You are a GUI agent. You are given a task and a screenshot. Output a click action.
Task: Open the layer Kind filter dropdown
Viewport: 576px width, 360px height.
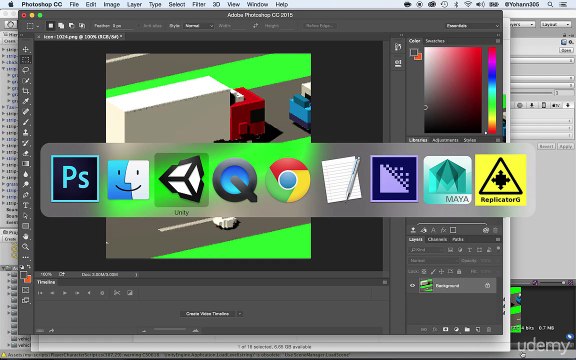tap(427, 250)
